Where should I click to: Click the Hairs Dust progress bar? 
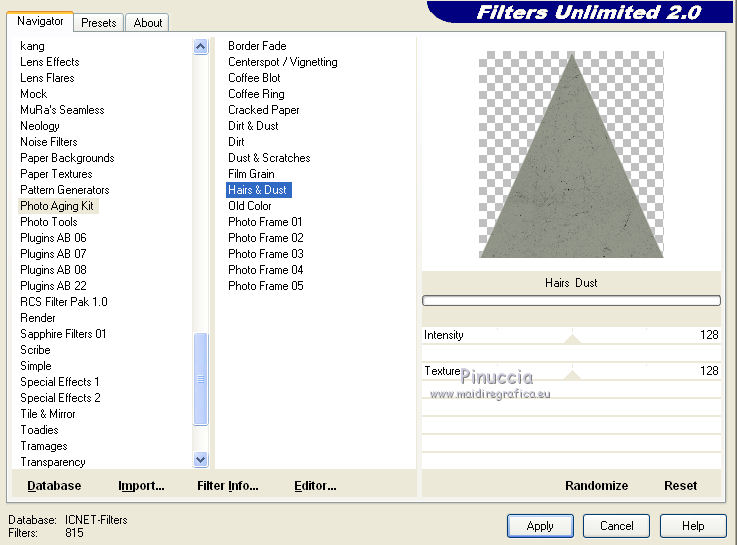click(x=571, y=301)
